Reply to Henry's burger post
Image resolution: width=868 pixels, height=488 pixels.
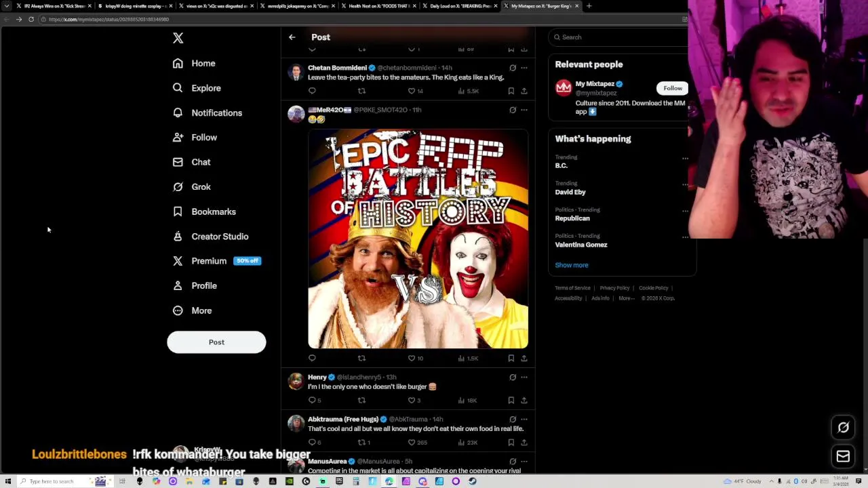[x=314, y=401]
